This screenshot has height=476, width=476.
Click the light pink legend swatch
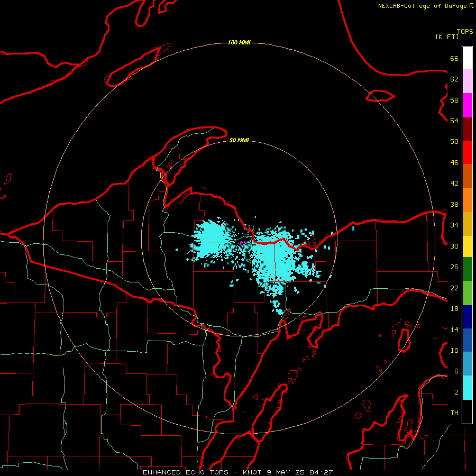click(467, 81)
